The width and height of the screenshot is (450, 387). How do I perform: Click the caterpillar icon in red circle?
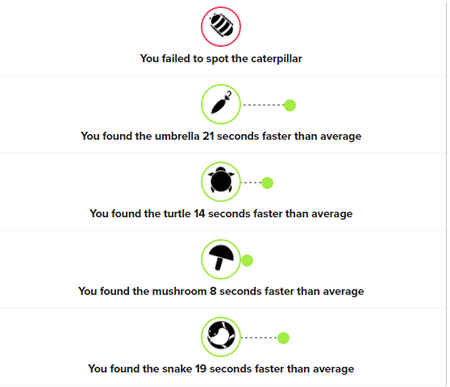pos(221,27)
